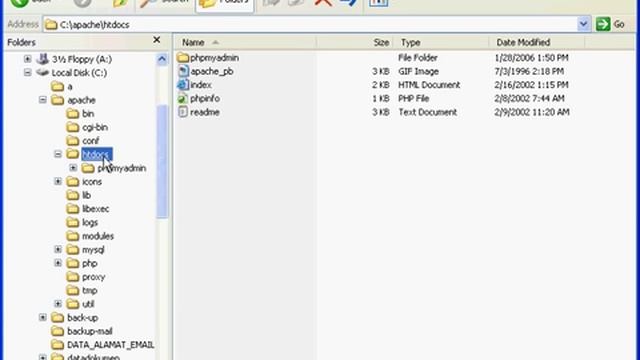
Task: Sort files by the Name column header
Action: [245, 42]
